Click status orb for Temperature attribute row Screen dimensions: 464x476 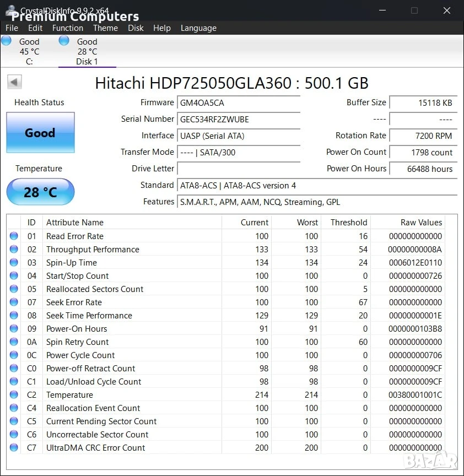click(14, 394)
